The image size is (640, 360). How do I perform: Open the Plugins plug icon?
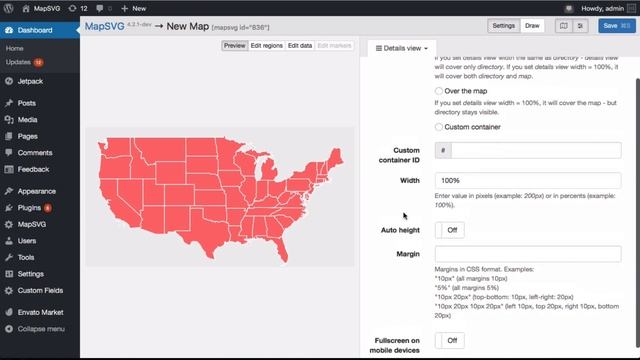[9, 208]
